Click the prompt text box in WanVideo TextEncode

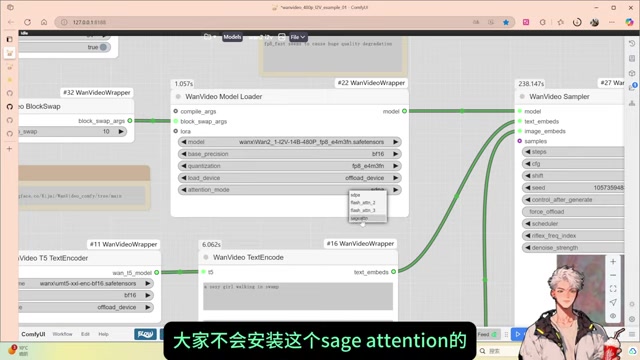pos(298,296)
